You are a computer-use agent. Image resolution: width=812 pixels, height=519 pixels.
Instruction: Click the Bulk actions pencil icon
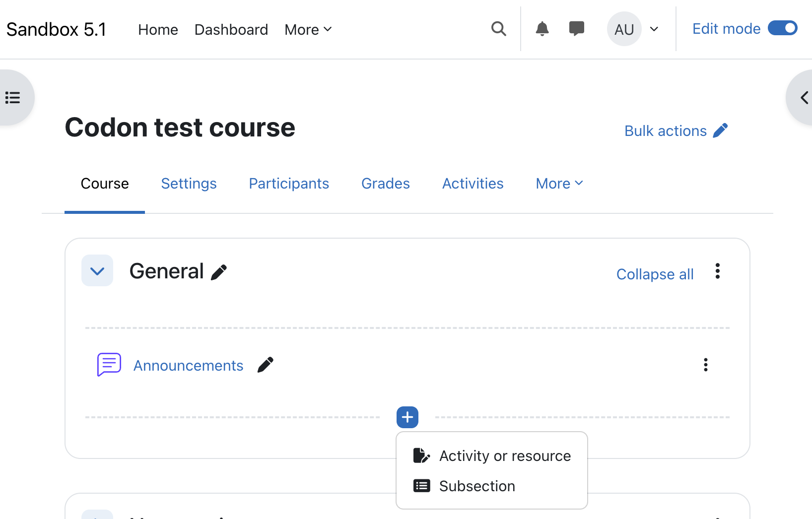720,130
